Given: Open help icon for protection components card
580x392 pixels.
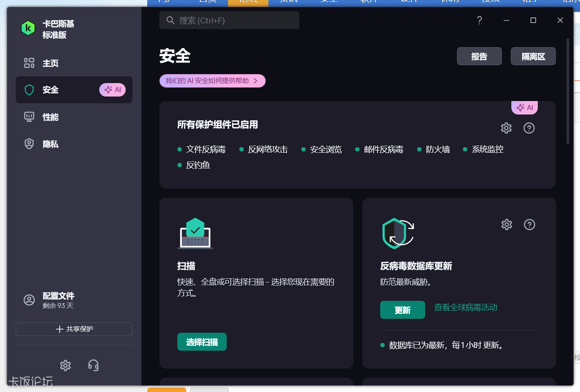Looking at the screenshot, I should click(x=529, y=128).
